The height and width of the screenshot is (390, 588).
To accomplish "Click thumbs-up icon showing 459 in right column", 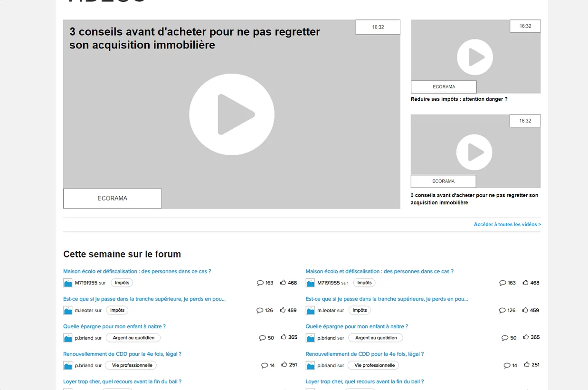I will (x=525, y=310).
